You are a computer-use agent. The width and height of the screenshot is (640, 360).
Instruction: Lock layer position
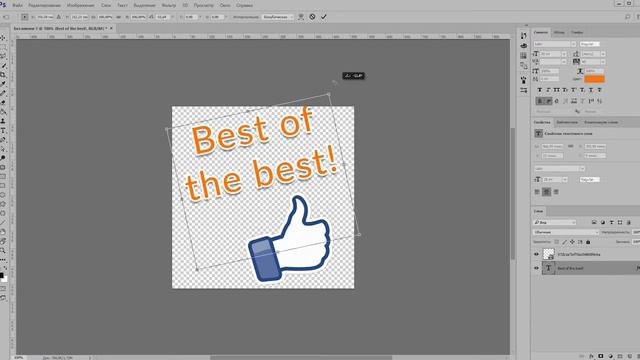(x=572, y=242)
